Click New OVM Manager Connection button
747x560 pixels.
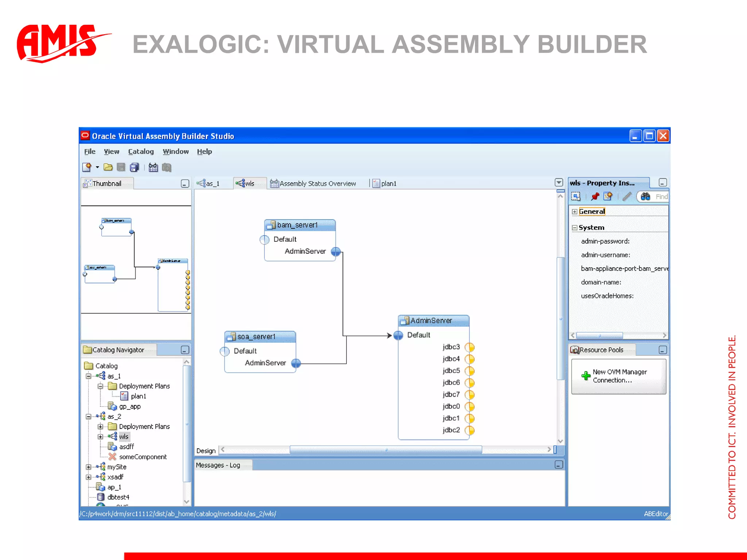pos(619,376)
